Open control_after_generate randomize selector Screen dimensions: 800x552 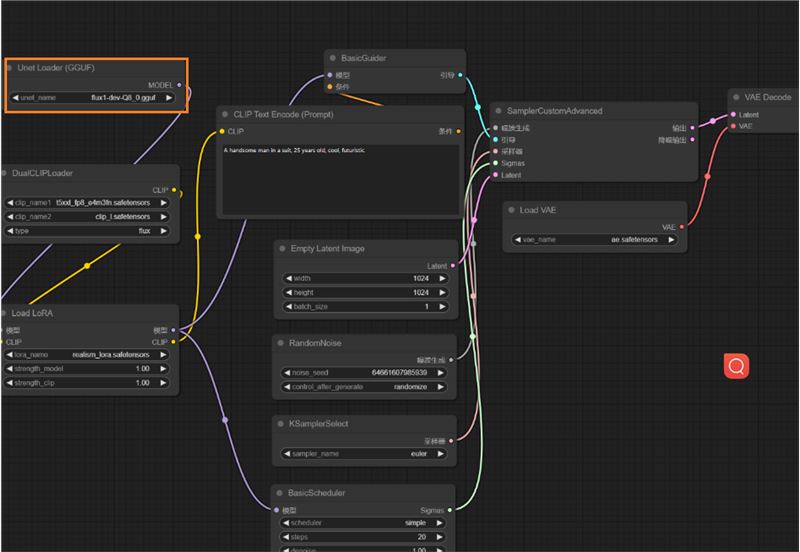(x=363, y=387)
